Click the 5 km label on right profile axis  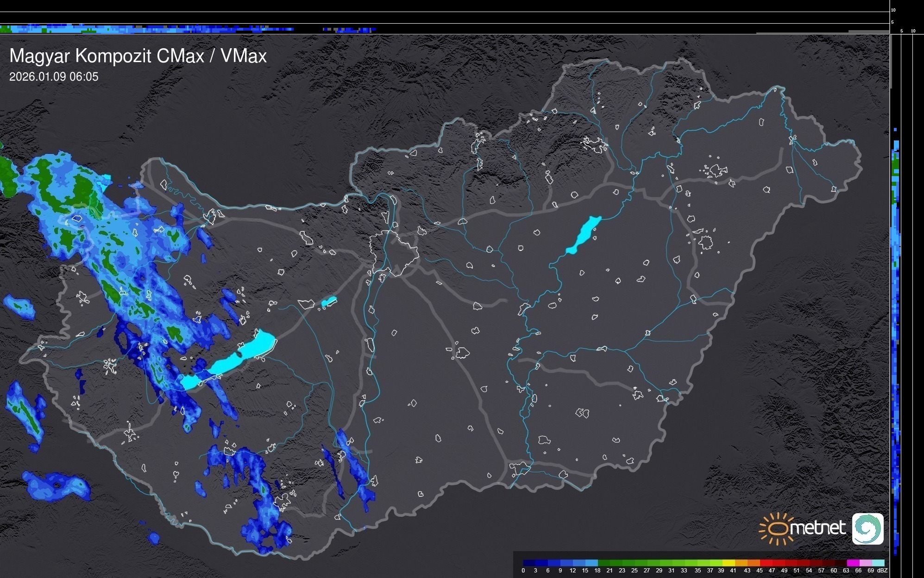click(902, 31)
